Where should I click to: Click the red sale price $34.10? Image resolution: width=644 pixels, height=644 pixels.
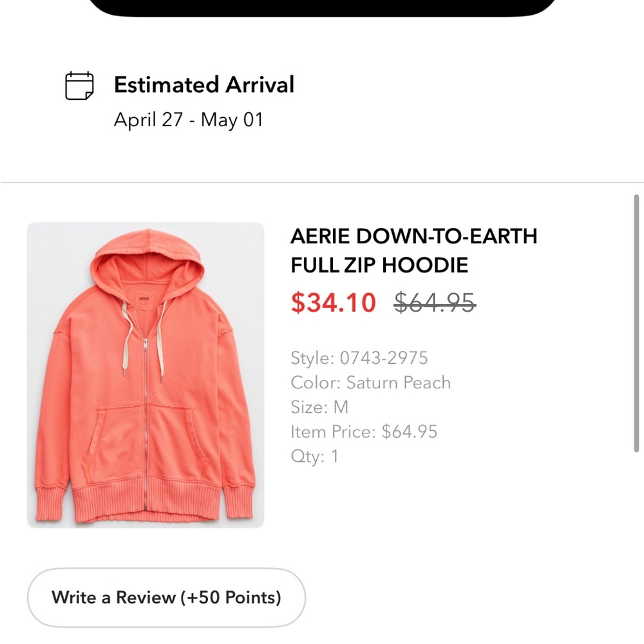pos(334,303)
